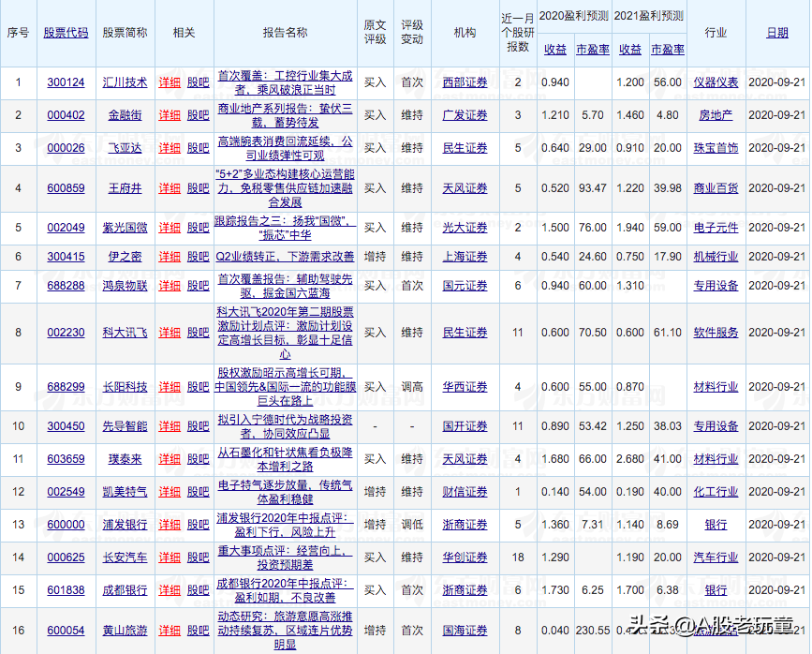Open stock name 凯美特气
This screenshot has height=654, width=812.
[125, 492]
